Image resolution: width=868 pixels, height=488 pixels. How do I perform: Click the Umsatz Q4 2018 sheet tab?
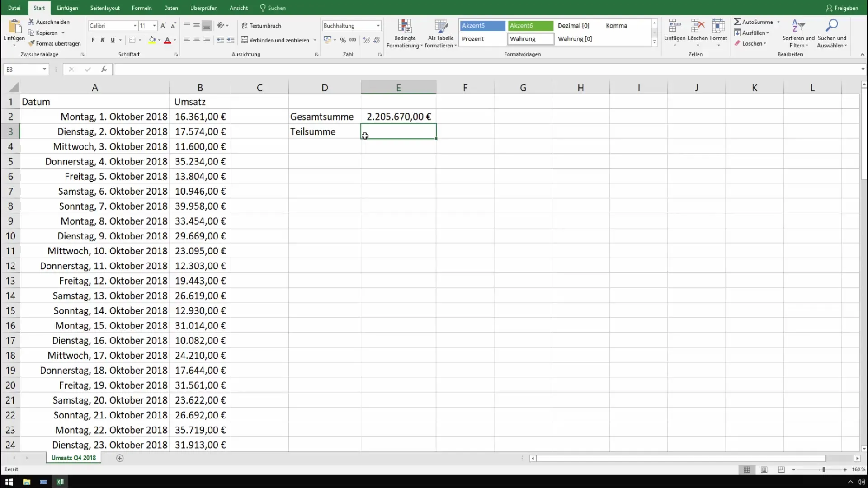[73, 458]
